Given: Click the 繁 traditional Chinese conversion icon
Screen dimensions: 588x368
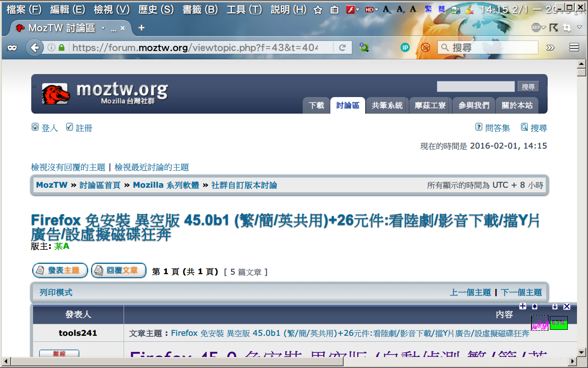Looking at the screenshot, I should (428, 9).
